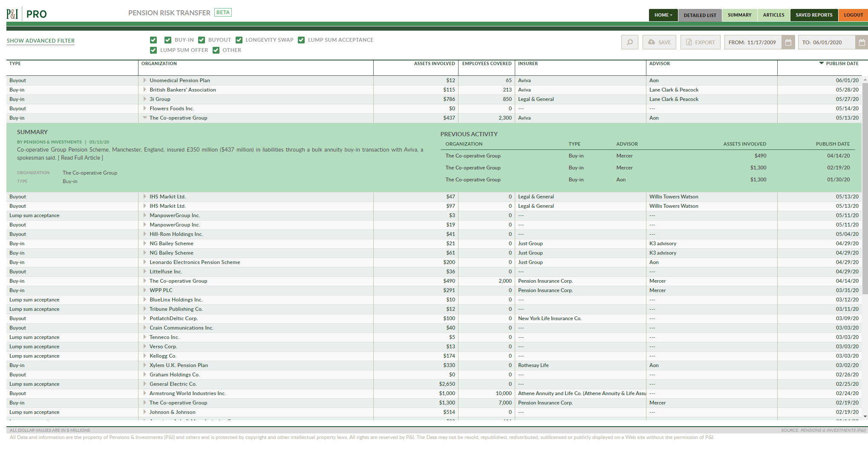Collapse the expanded Co-operative Group row

click(x=145, y=118)
